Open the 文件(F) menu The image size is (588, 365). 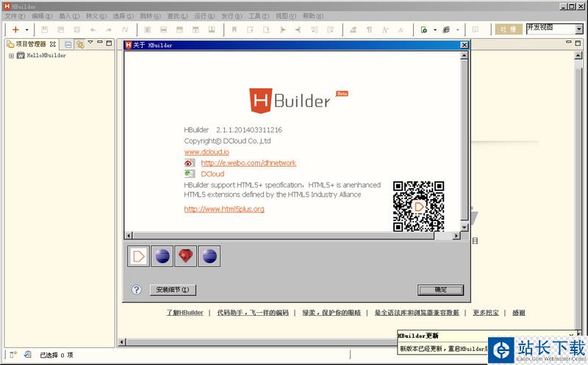[15, 15]
